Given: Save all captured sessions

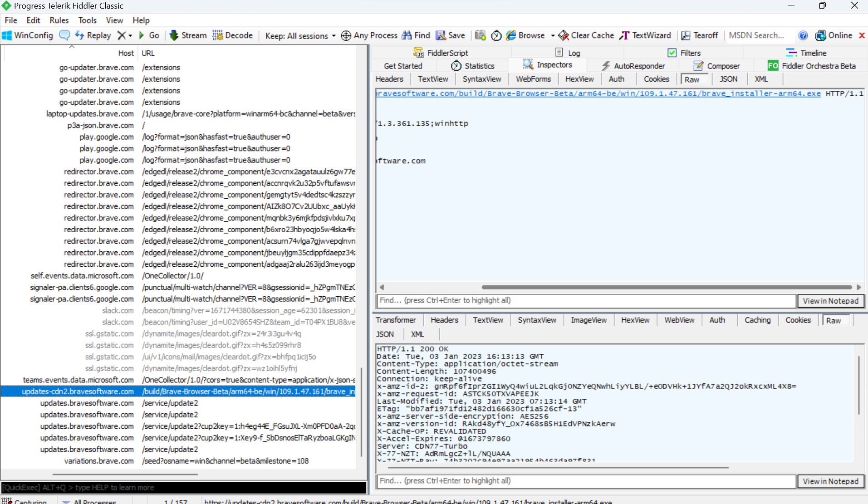Looking at the screenshot, I should point(451,35).
